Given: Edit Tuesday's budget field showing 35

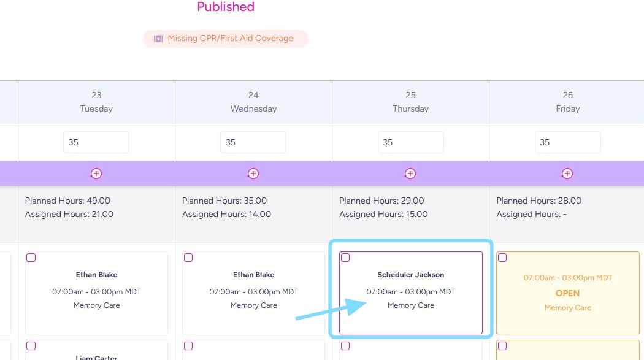Looking at the screenshot, I should 96,142.
